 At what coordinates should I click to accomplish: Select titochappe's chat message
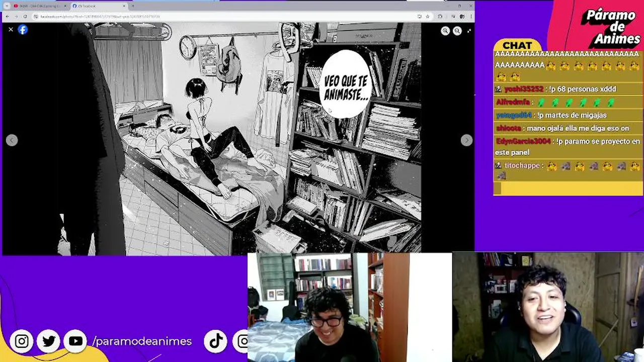pyautogui.click(x=568, y=170)
